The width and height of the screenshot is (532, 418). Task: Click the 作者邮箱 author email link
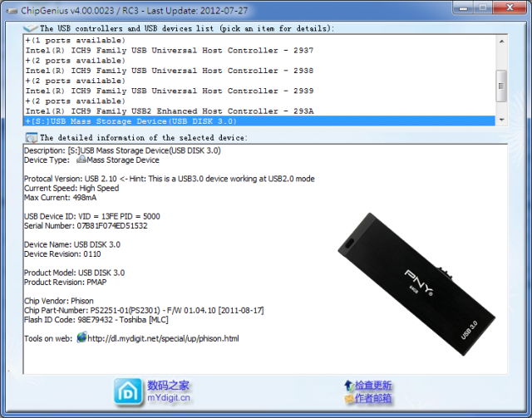(373, 398)
